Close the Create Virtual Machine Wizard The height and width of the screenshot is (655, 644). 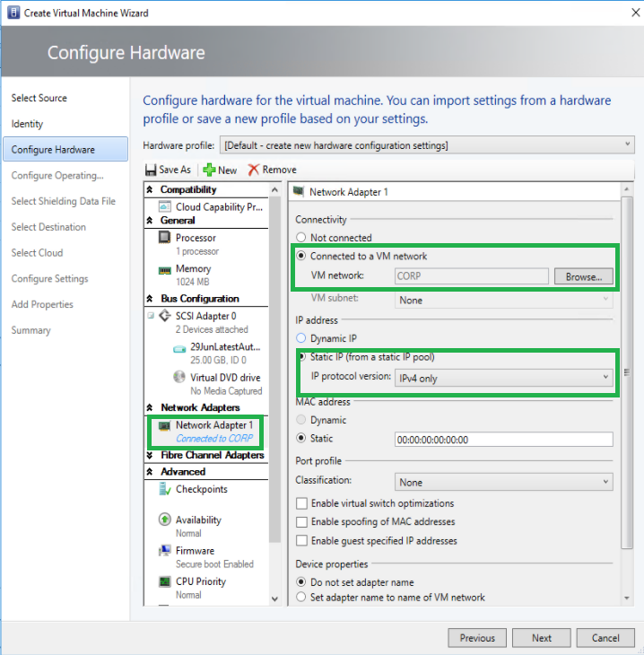pos(635,13)
